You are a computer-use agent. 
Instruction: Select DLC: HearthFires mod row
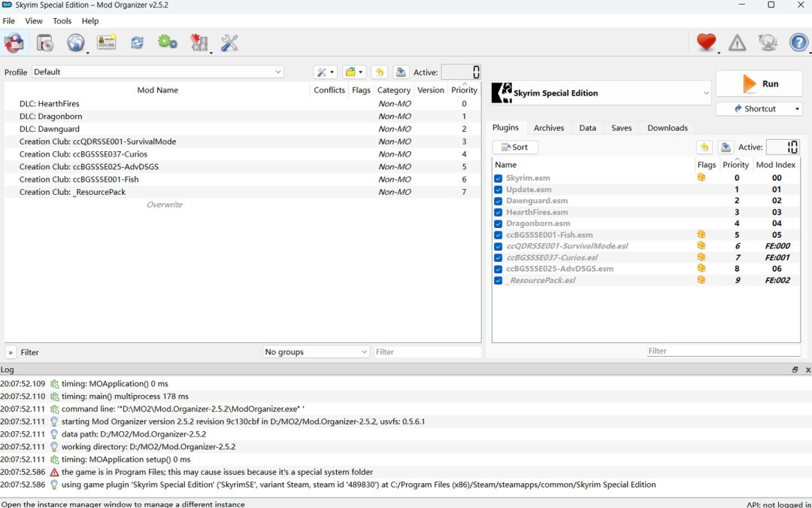point(242,104)
